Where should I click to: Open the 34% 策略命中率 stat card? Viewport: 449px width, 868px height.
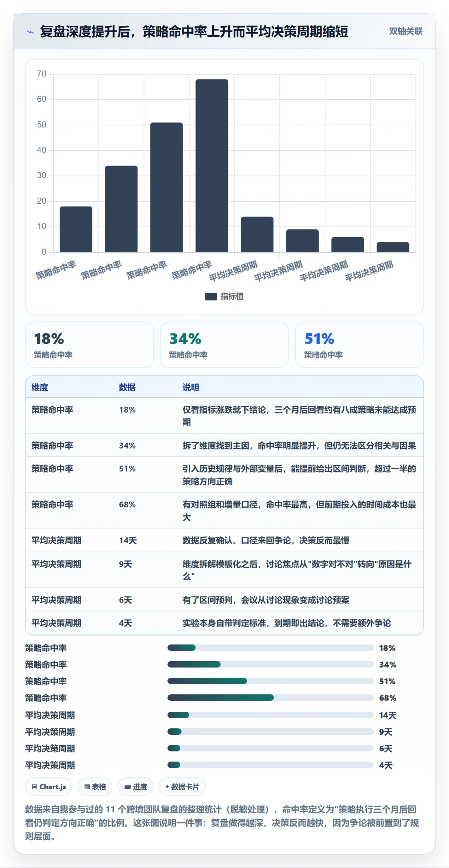(224, 344)
